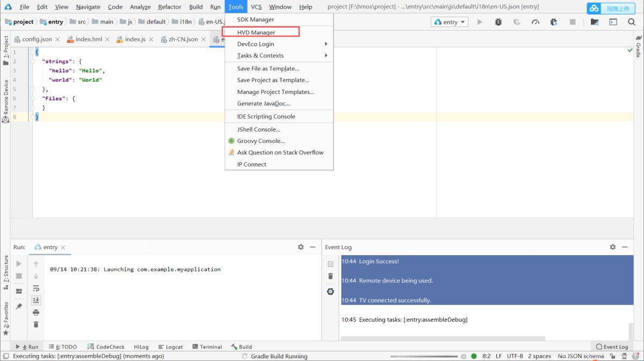Screen dimensions: 644x361
Task: Open the profiler gauge icon in toolbar
Action: [x=535, y=22]
